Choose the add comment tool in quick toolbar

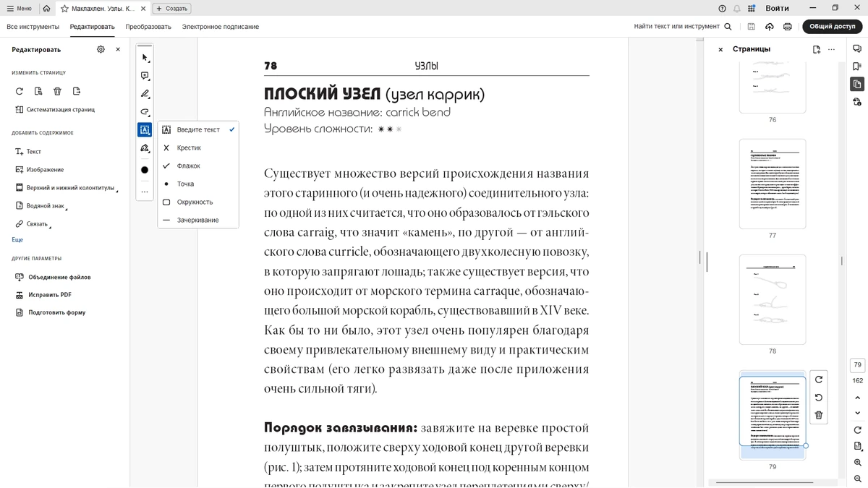145,76
